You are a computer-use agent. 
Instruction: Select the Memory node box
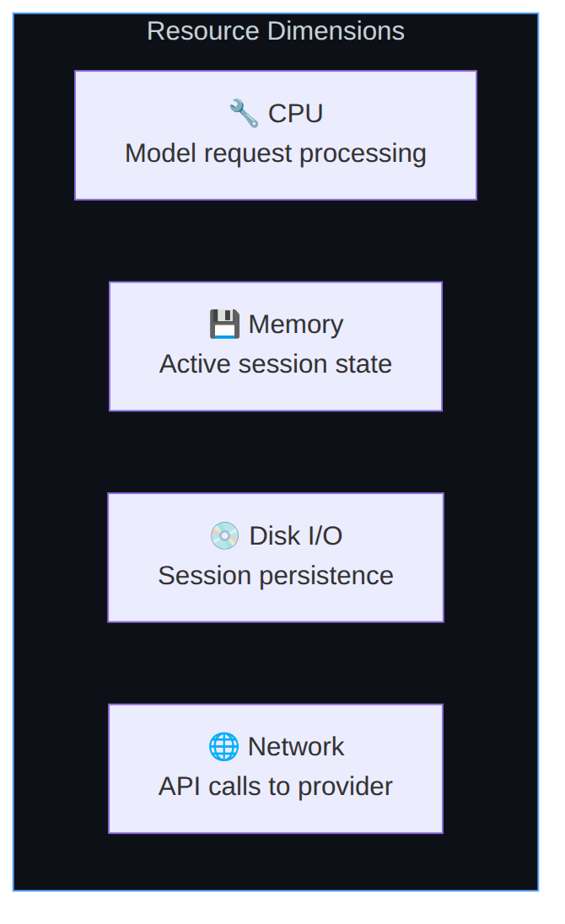(276, 346)
